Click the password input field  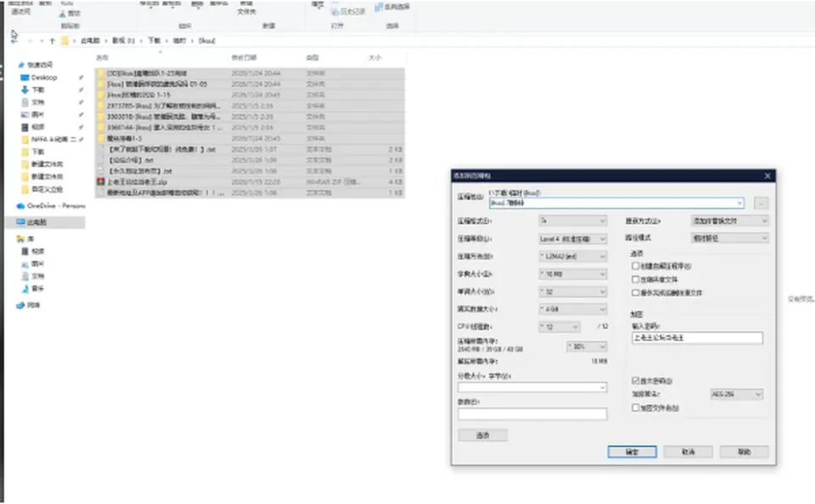697,338
